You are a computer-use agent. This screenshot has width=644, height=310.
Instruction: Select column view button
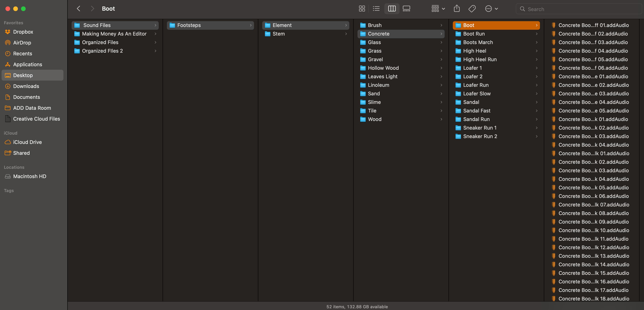(x=392, y=9)
